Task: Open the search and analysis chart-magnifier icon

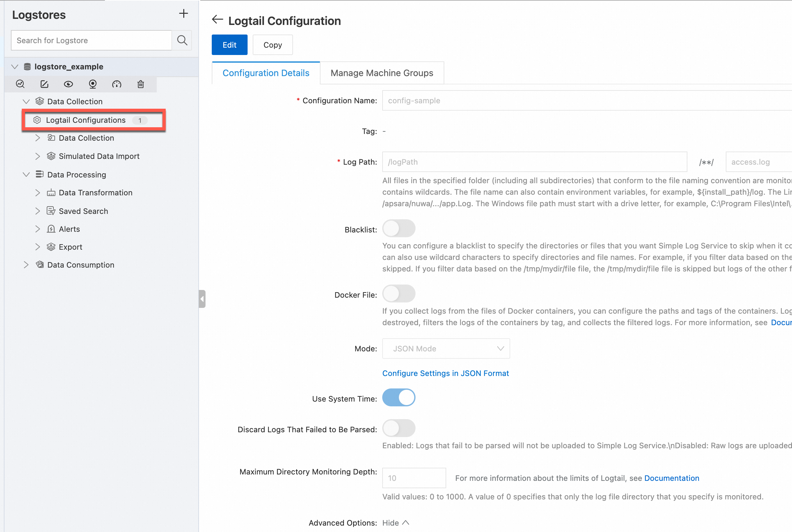Action: (20, 84)
